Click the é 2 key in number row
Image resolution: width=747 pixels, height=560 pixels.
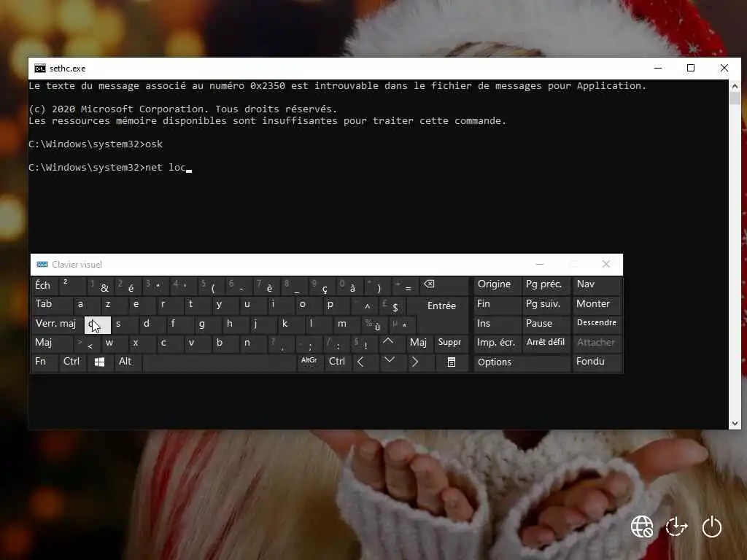[x=128, y=285]
